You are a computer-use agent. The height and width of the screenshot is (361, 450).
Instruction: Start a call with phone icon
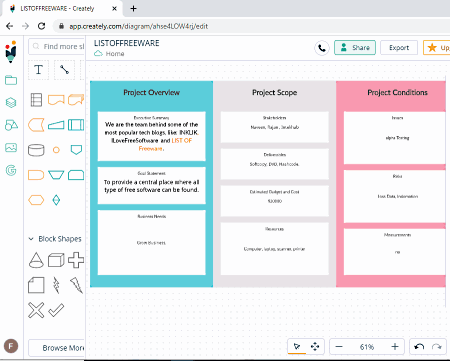tap(322, 48)
